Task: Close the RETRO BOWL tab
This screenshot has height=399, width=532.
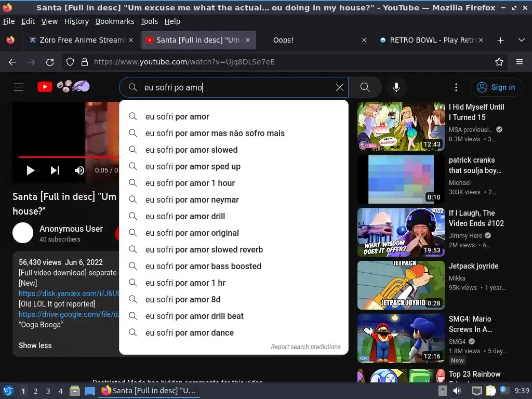Action: pyautogui.click(x=481, y=40)
